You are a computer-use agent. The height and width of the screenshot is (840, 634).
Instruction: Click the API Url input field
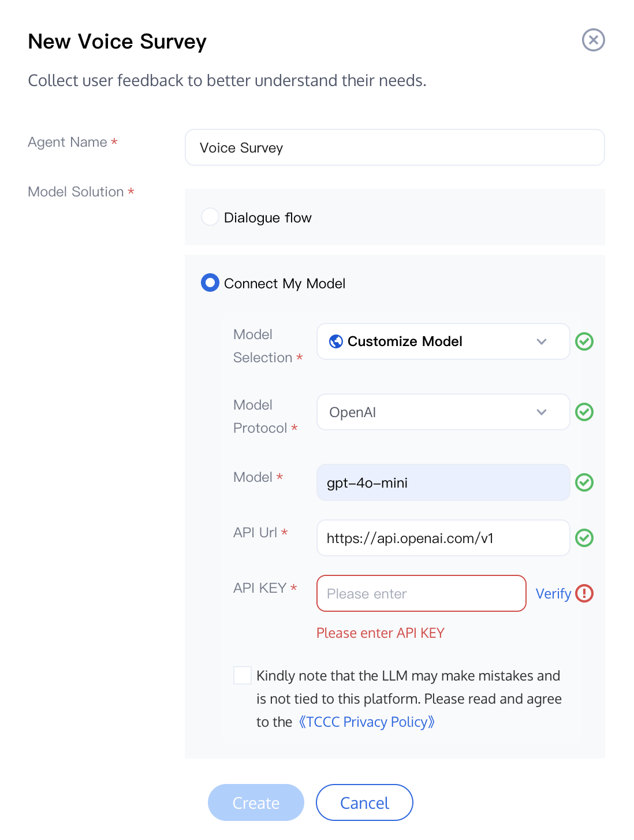[443, 538]
